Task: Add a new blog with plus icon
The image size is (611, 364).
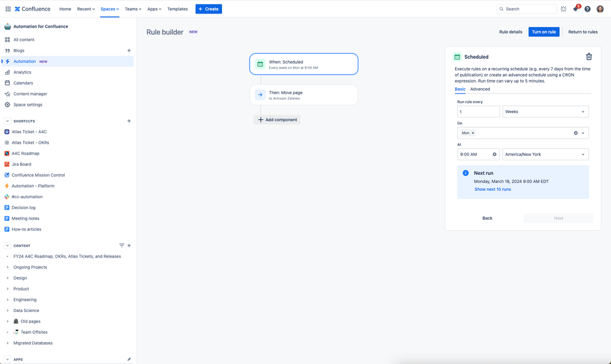Action: pos(129,50)
